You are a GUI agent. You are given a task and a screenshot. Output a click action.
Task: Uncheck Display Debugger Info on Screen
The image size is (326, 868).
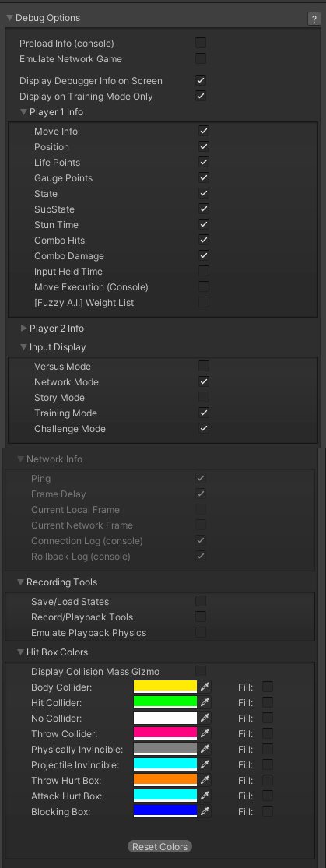(x=201, y=80)
